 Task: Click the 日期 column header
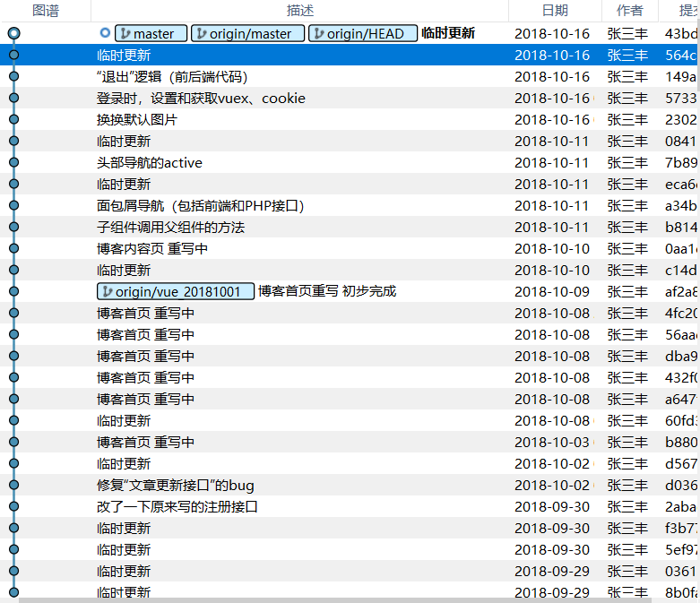[555, 10]
